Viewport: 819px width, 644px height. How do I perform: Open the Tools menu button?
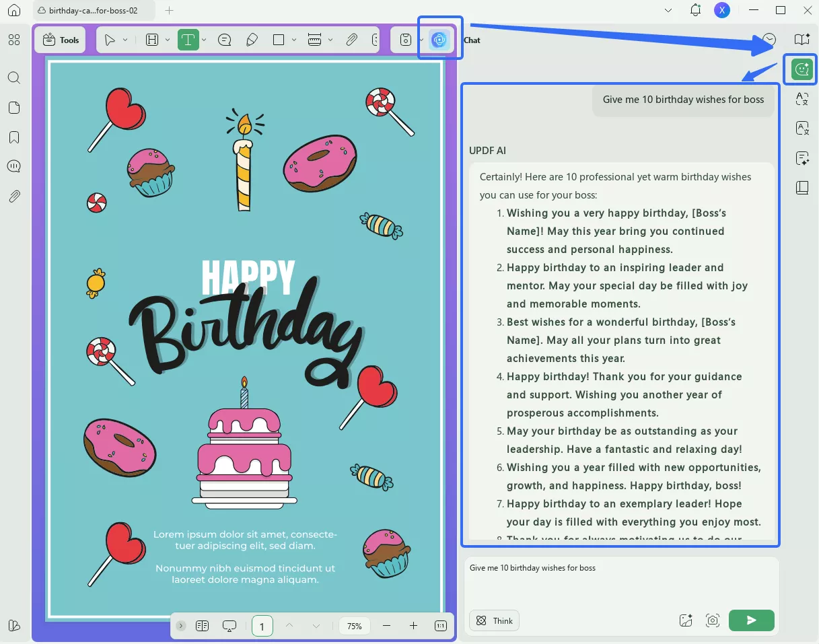coord(60,40)
